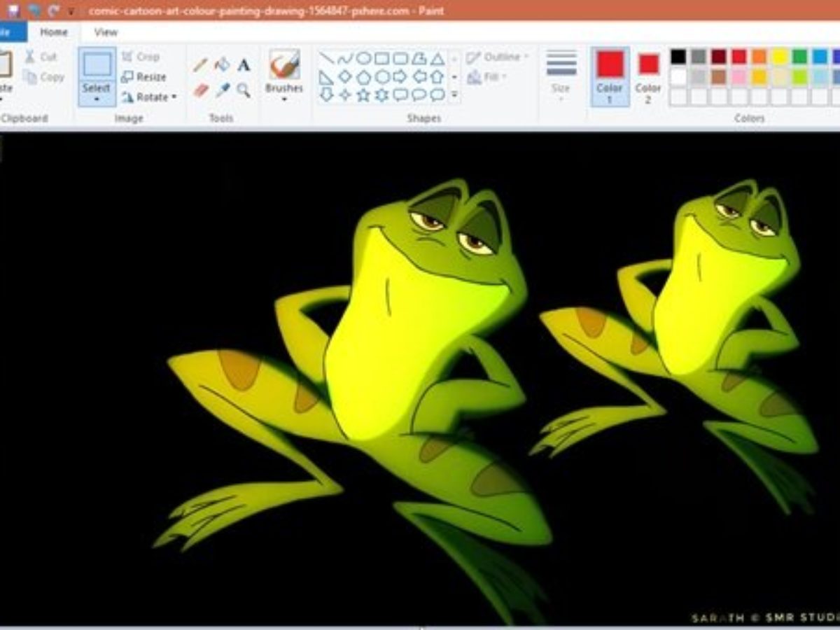Select the Magnifier tool
The height and width of the screenshot is (630, 840).
244,90
